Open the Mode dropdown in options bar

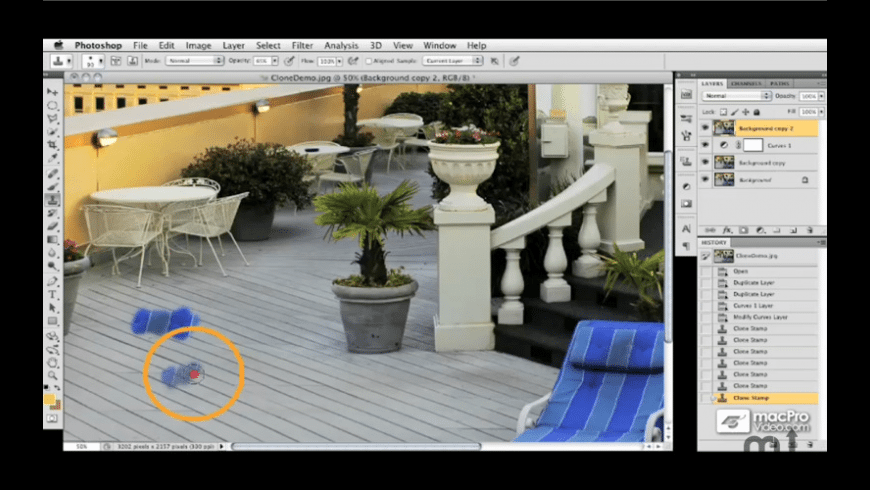[x=194, y=60]
